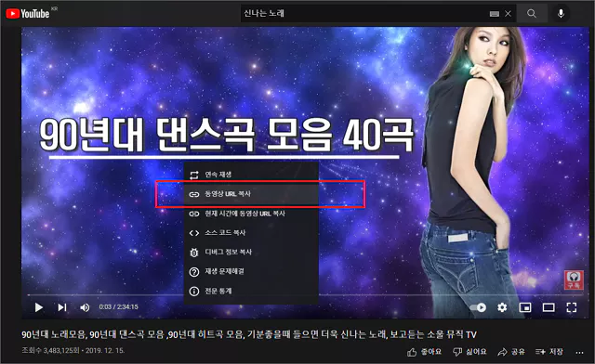
Task: Choose 동영상 URL 복사 menu entry
Action: [251, 194]
